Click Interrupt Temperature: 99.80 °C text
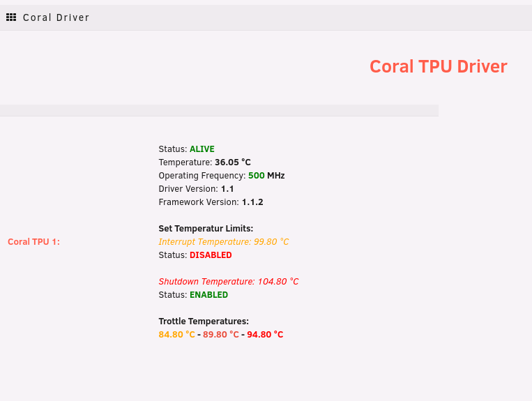 point(224,241)
